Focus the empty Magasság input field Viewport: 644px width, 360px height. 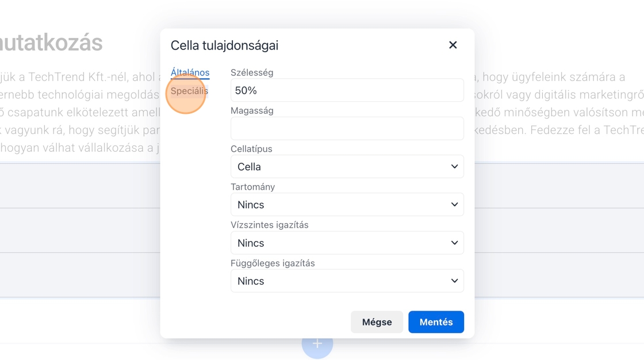(x=347, y=129)
